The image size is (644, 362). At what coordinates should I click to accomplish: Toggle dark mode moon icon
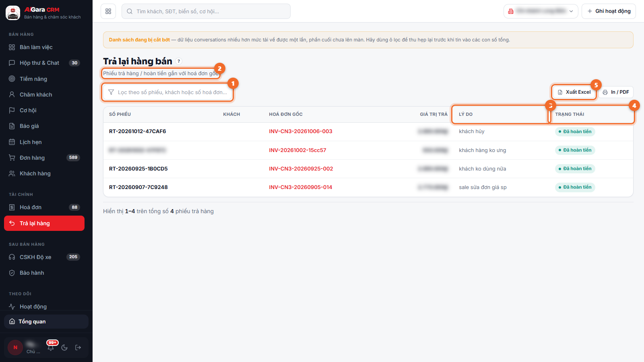pos(64,348)
